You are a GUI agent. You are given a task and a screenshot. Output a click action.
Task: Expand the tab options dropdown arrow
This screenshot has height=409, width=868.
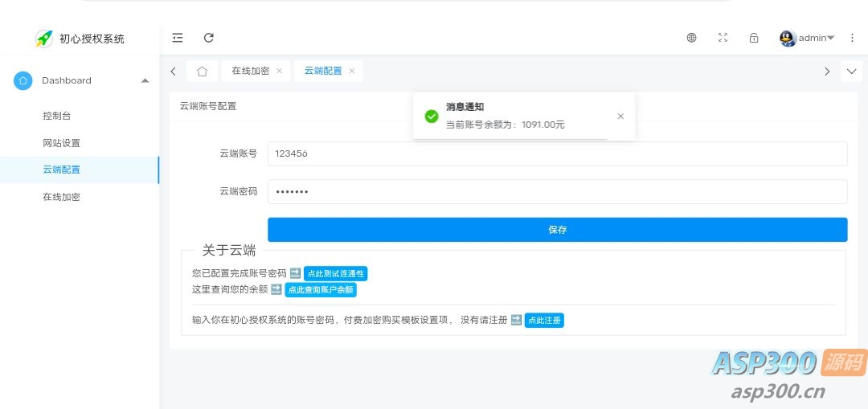(x=851, y=72)
